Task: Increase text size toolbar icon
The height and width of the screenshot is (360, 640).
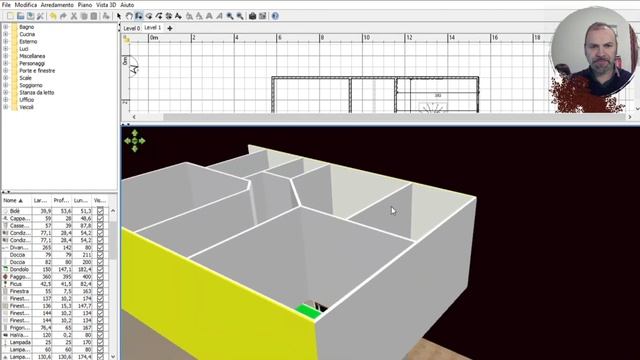Action: pyautogui.click(x=189, y=16)
